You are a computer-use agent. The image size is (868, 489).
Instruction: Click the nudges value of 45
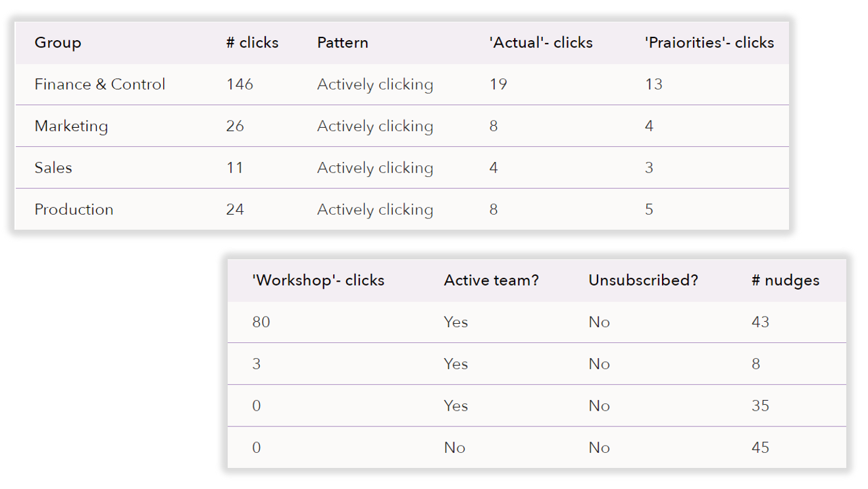click(x=760, y=448)
